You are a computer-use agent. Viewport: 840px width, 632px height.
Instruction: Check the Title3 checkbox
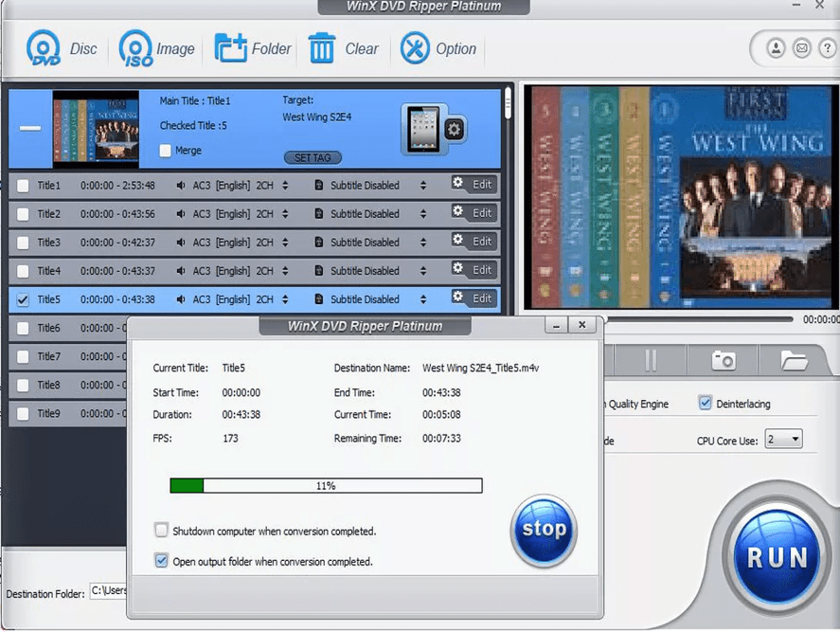23,243
